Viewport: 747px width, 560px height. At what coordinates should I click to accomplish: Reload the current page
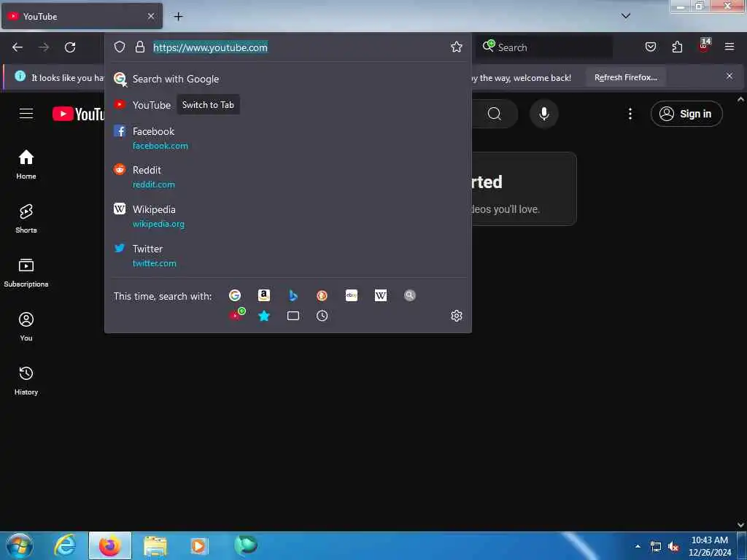[70, 47]
